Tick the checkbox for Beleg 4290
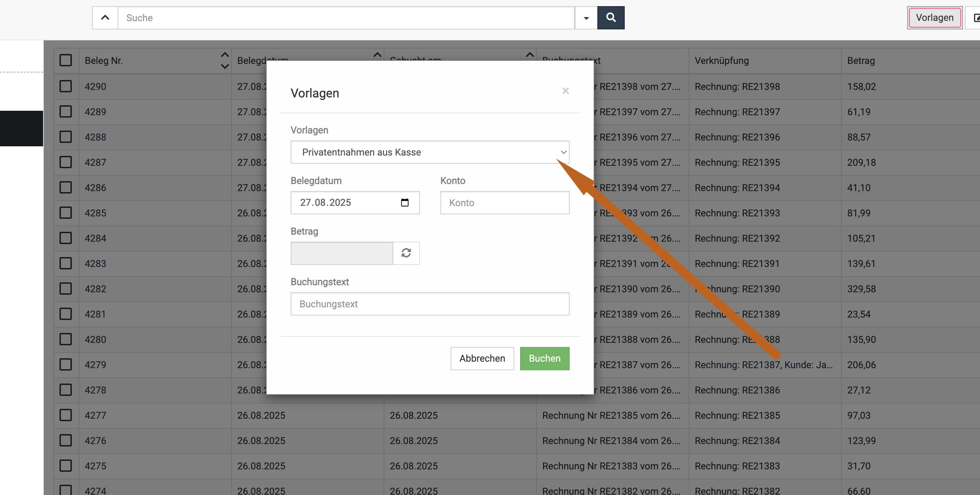Viewport: 980px width, 495px height. tap(65, 86)
